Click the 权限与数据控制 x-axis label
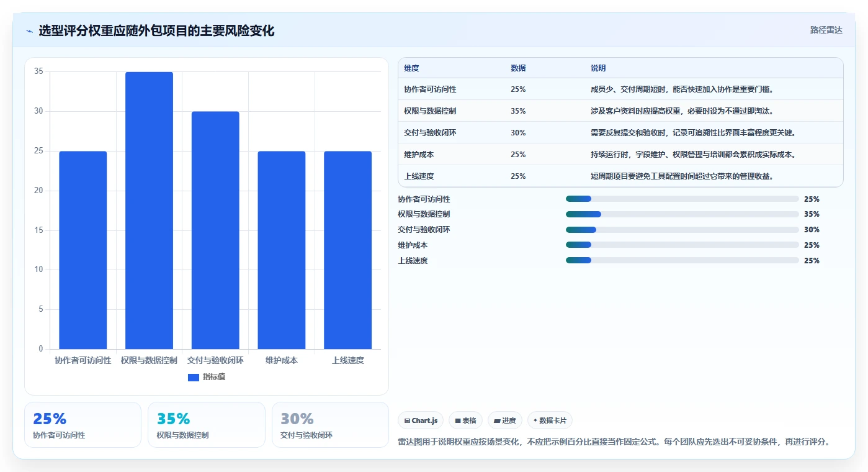The height and width of the screenshot is (472, 868). 149,360
